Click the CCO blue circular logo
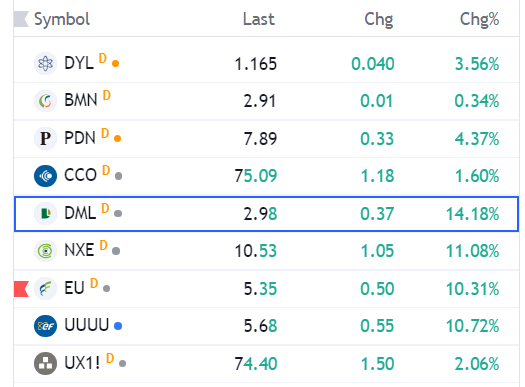525x387 pixels. [45, 176]
